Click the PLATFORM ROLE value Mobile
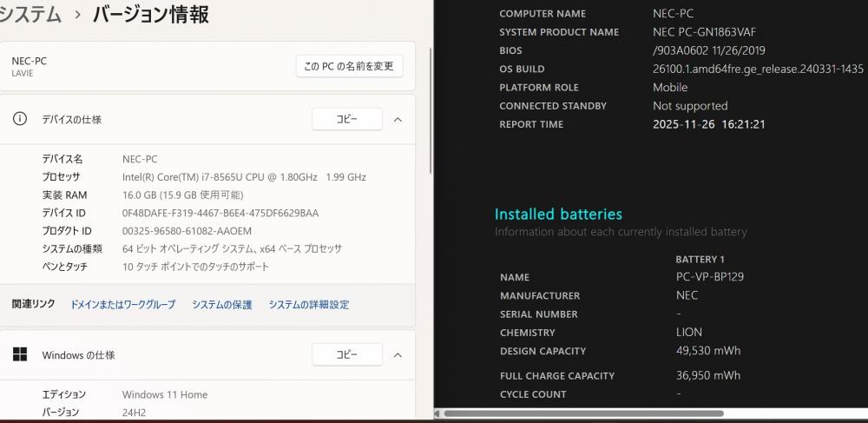868x423 pixels. pos(670,88)
